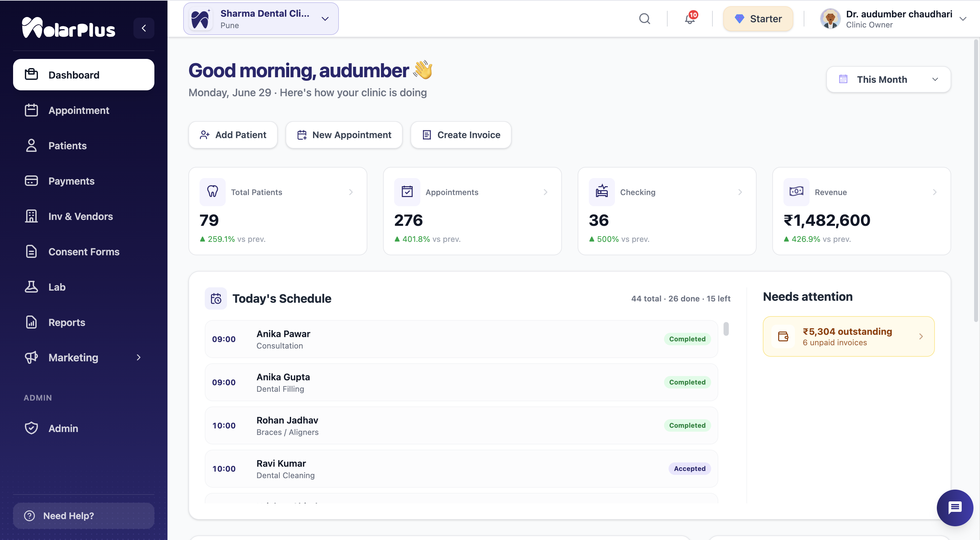Open Rohan Jadhav Braces / Aligners row
Viewport: 980px width, 540px height.
tap(461, 425)
